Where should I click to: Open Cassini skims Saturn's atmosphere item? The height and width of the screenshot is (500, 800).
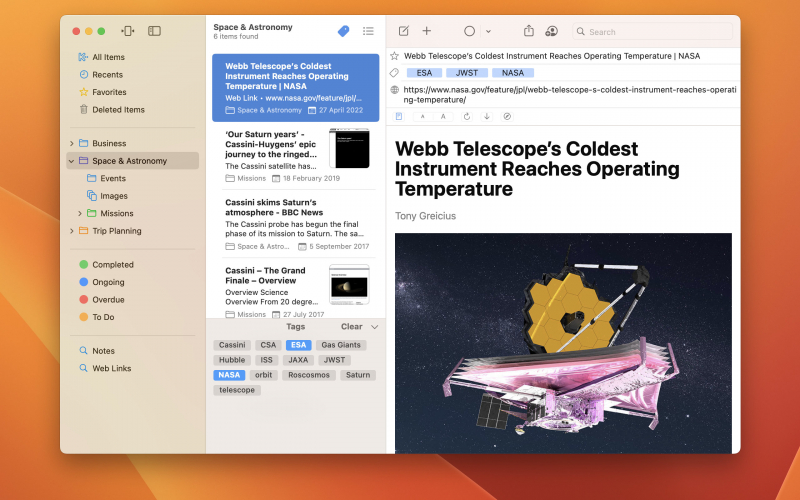coord(295,223)
